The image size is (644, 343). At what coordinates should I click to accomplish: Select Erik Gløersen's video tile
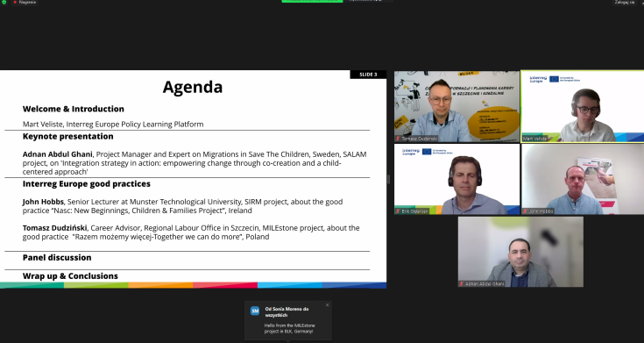456,179
